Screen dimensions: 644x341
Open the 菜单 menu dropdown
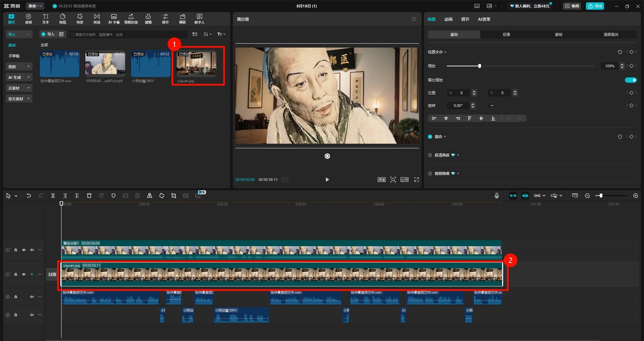[35, 6]
